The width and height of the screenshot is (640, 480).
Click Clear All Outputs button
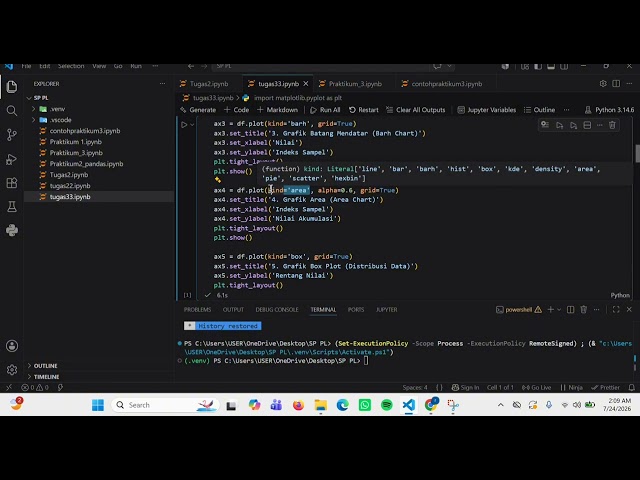point(416,110)
